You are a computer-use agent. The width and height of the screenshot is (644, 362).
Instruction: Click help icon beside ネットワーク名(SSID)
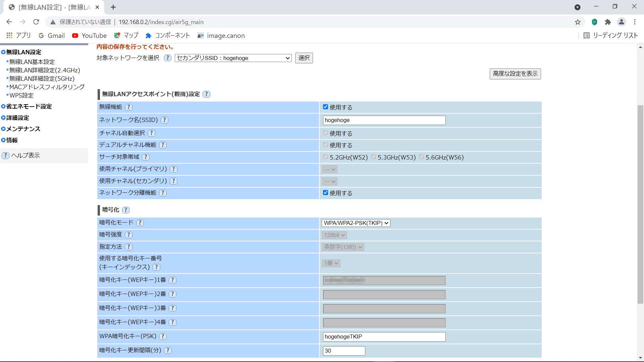click(164, 120)
